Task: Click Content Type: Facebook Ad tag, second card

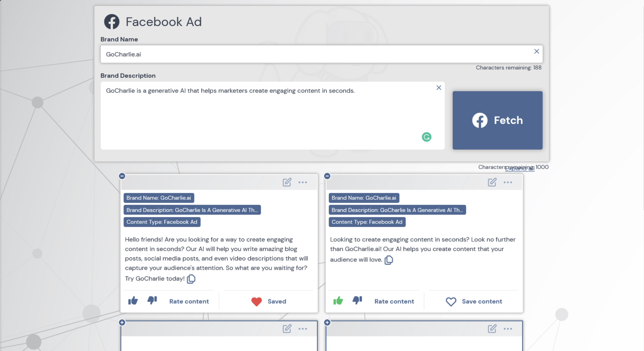Action: [367, 222]
